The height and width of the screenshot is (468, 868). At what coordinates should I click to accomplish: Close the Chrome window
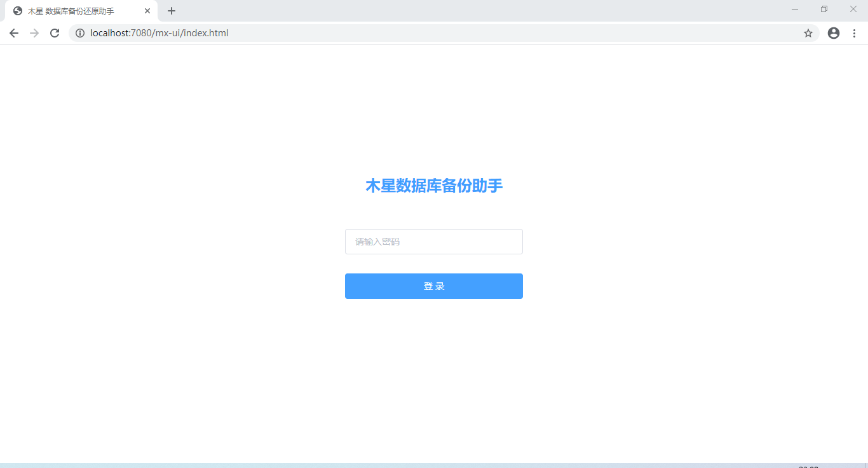(853, 9)
